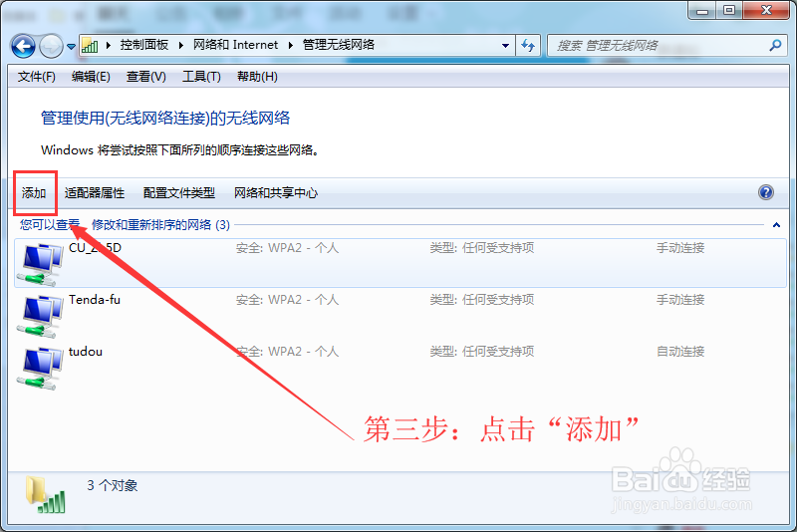Select the tudou network icon
The width and height of the screenshot is (797, 532).
coord(40,369)
